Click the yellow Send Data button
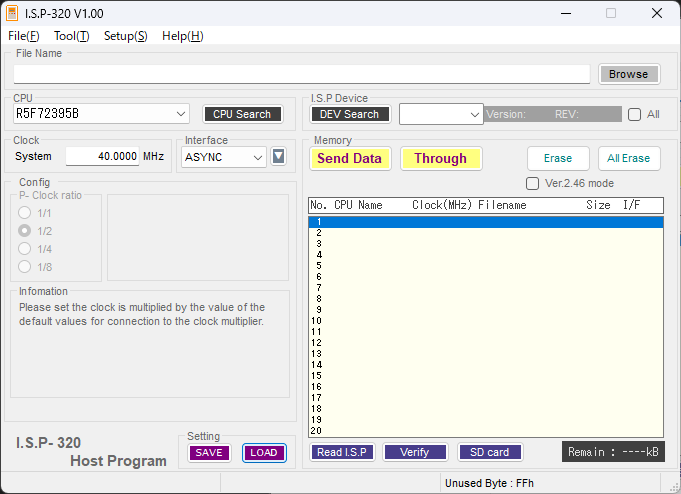 pos(349,158)
